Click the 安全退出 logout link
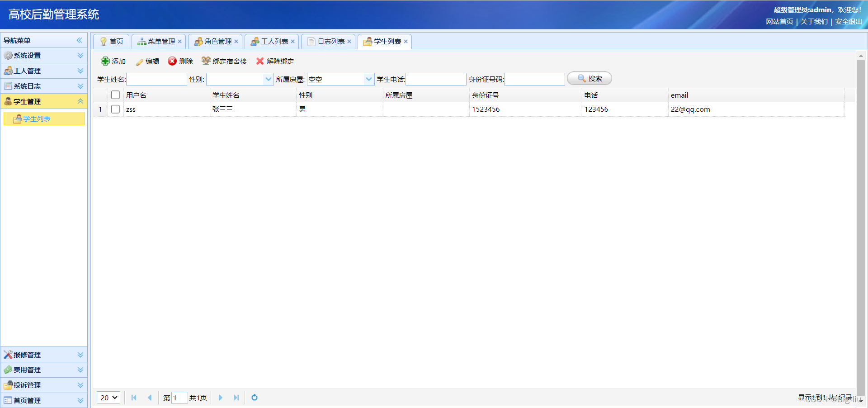Viewport: 868px width, 408px height. [x=849, y=22]
